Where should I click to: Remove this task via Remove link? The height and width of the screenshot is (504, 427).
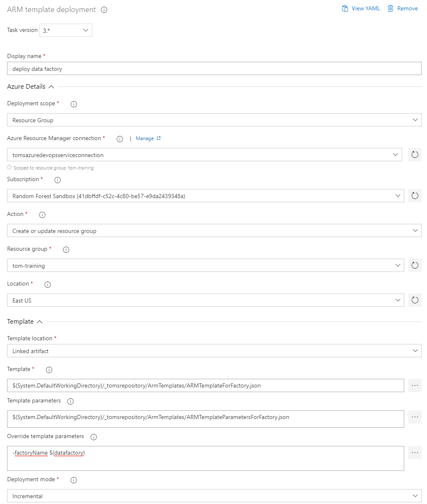click(x=403, y=9)
